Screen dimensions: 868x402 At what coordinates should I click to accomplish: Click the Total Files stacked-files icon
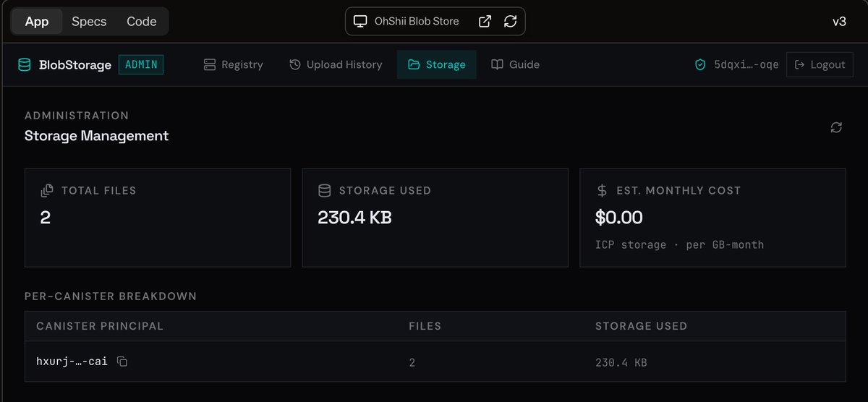click(47, 191)
